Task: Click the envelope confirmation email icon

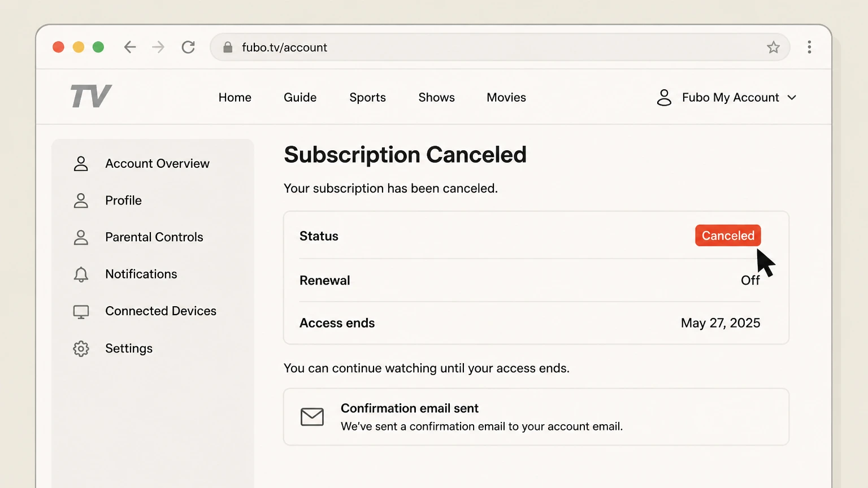Action: (x=312, y=417)
